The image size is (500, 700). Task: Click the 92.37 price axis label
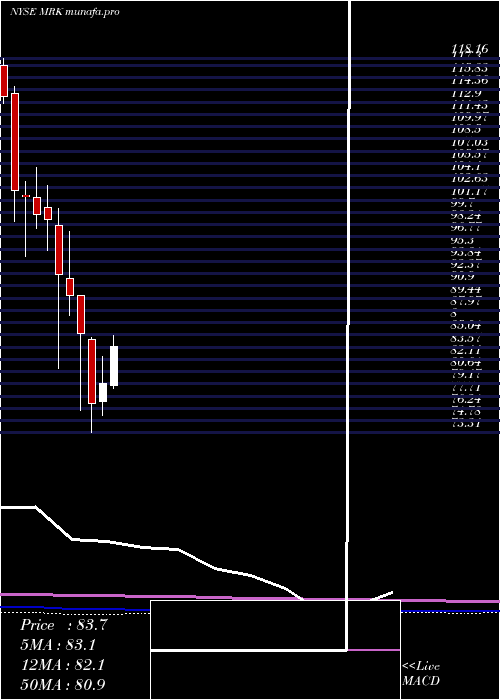[x=467, y=264]
